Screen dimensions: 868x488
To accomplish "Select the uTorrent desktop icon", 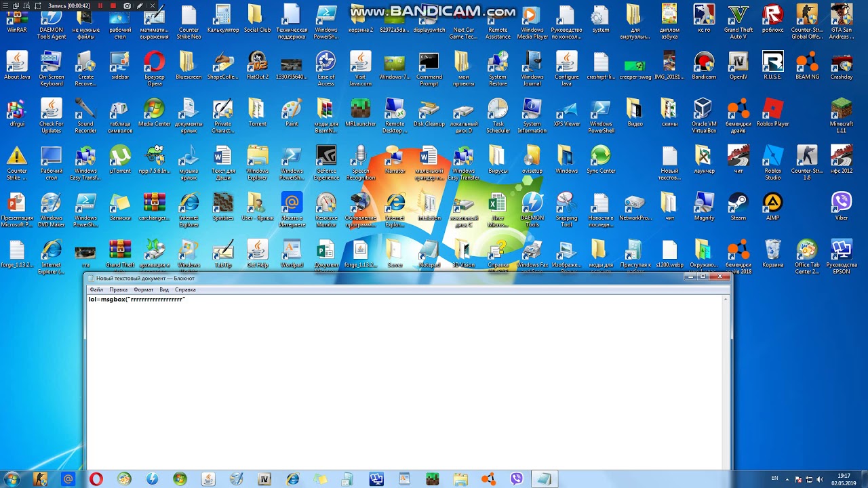I will coord(120,159).
